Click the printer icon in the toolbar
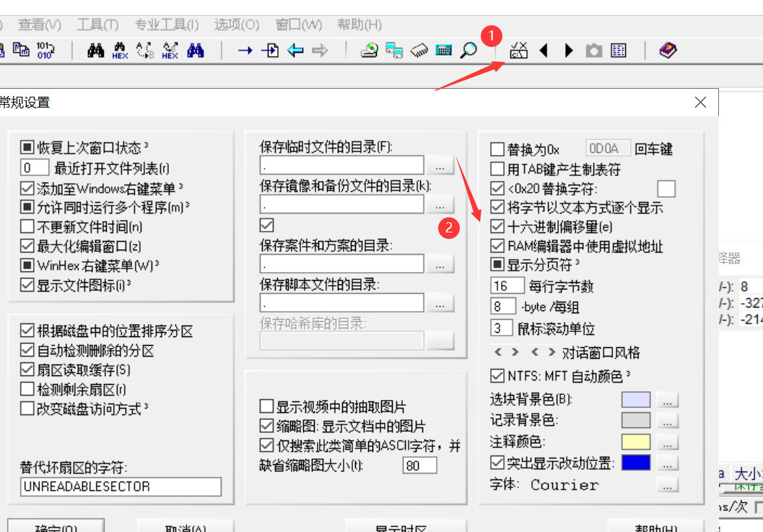This screenshot has height=532, width=763. point(370,51)
